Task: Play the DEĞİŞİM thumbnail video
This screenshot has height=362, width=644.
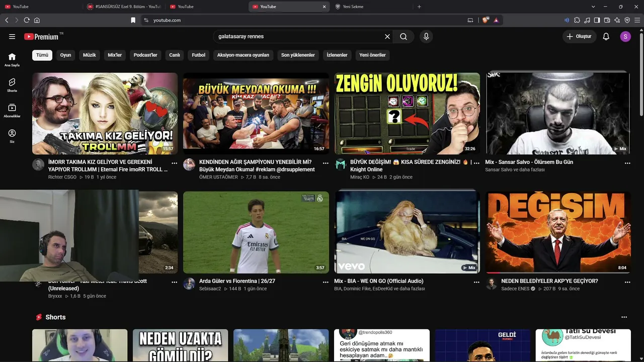Action: click(558, 232)
